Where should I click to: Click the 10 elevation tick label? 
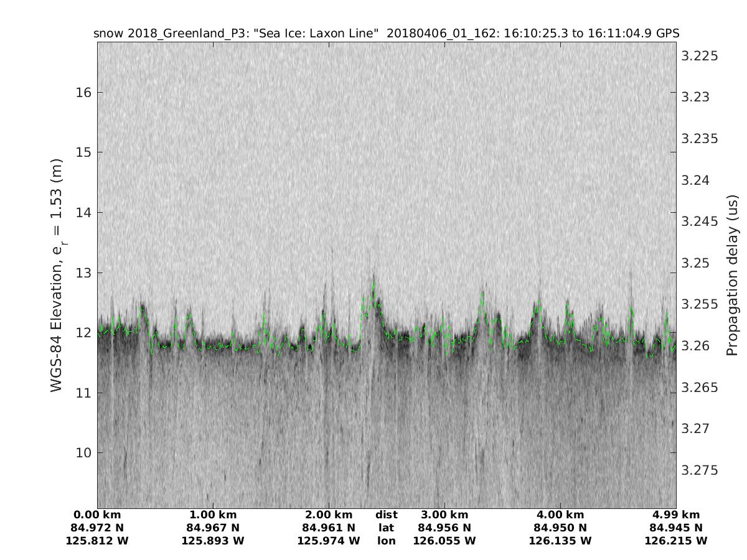(x=84, y=452)
